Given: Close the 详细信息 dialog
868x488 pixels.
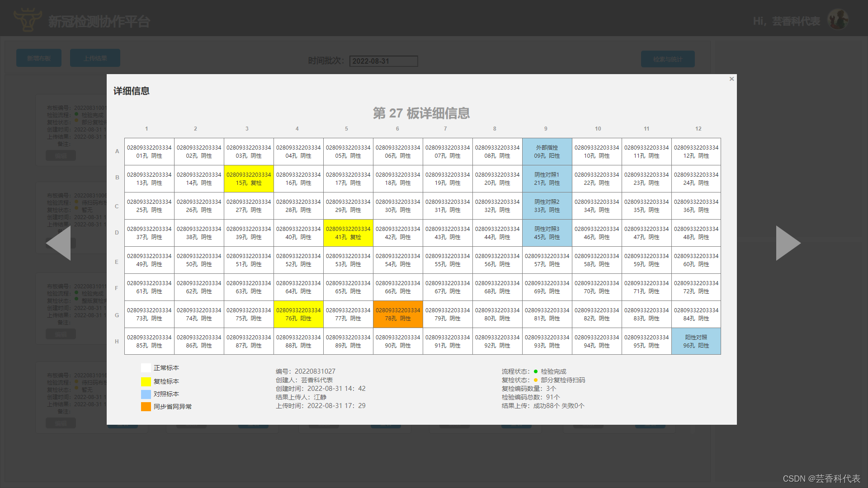Looking at the screenshot, I should tap(731, 79).
